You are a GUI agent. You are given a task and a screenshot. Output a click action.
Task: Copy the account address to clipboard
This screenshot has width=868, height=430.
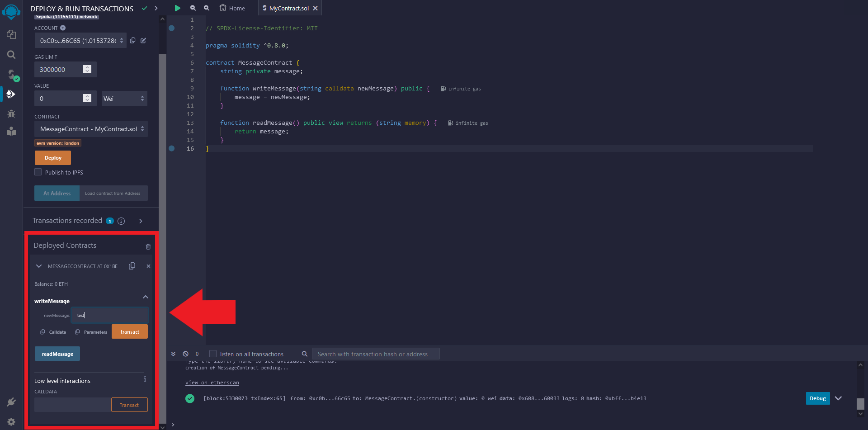tap(133, 41)
